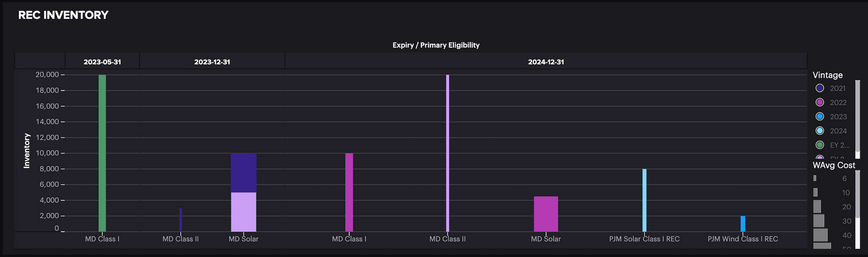Toggle the 2024 vintage legend circle

click(820, 131)
